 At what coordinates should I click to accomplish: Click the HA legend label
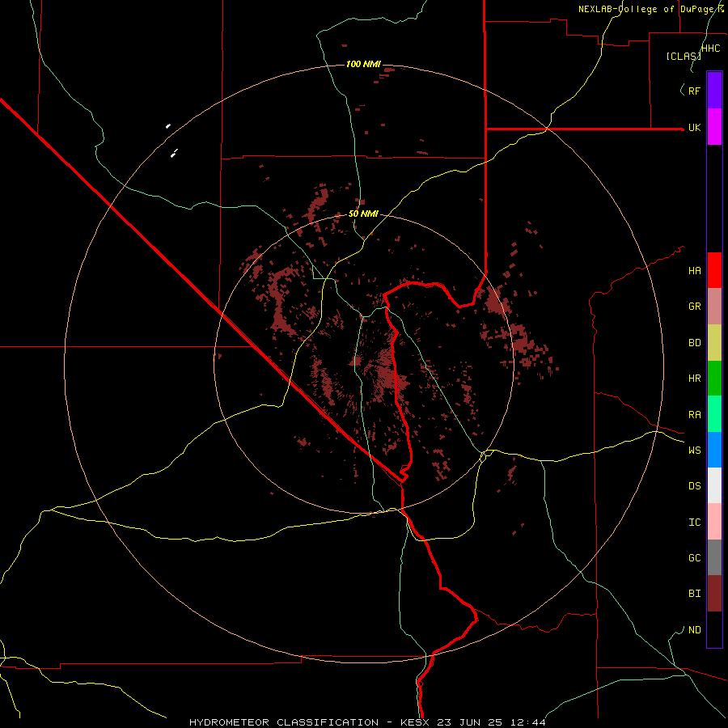coord(694,271)
